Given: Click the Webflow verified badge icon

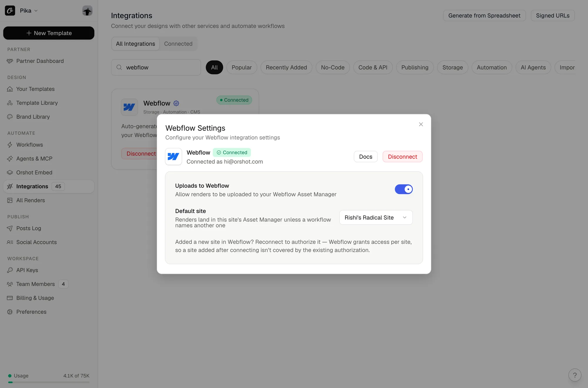Looking at the screenshot, I should pos(176,103).
